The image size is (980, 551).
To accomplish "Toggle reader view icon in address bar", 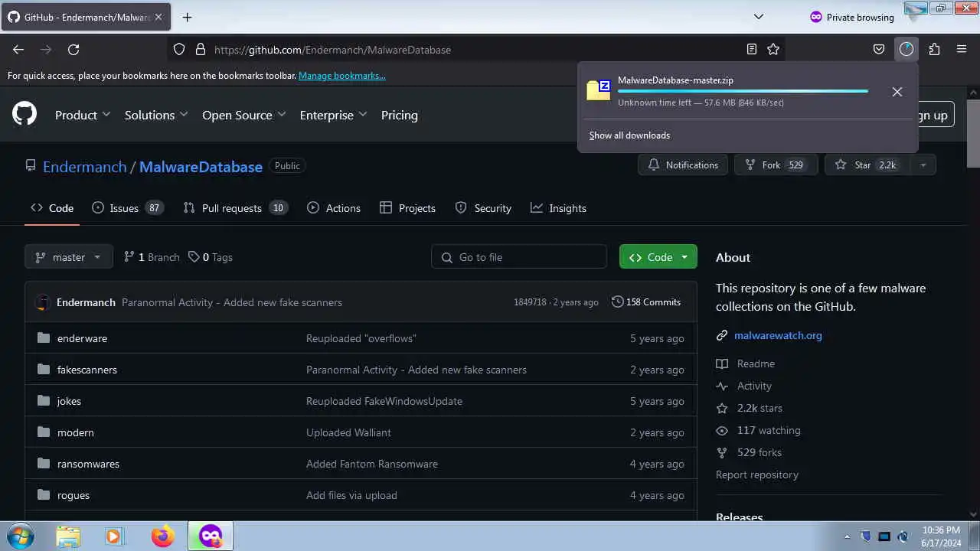I will 752,49.
